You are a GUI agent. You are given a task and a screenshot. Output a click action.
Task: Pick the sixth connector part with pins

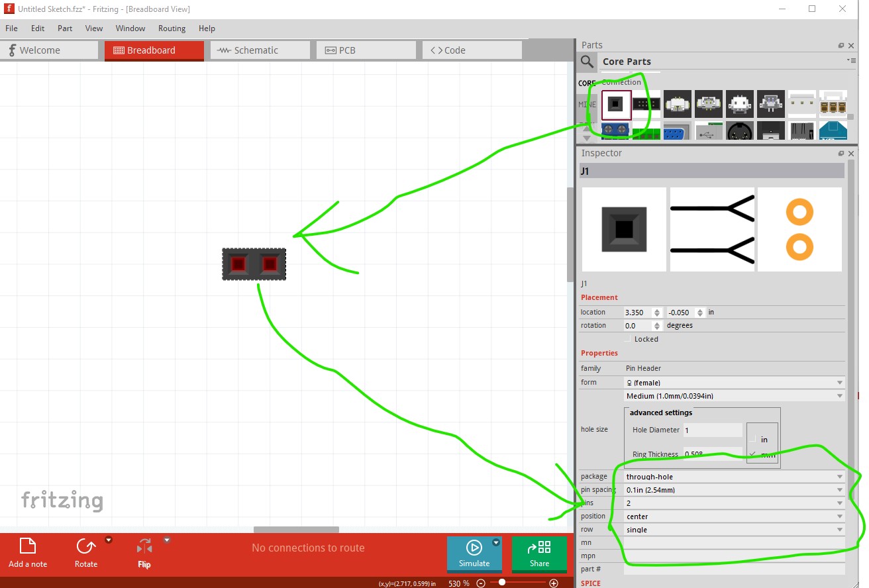771,104
